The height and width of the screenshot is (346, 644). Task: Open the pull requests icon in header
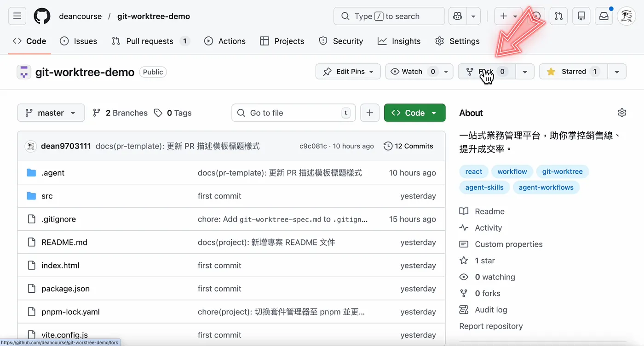click(x=558, y=17)
